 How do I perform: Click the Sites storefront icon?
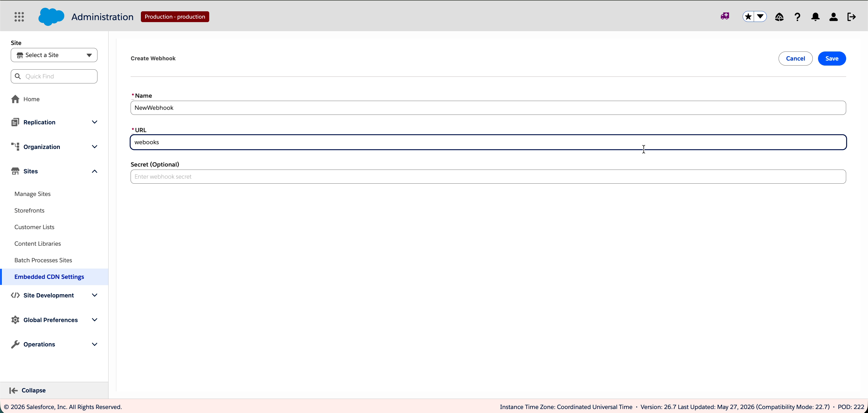[15, 171]
